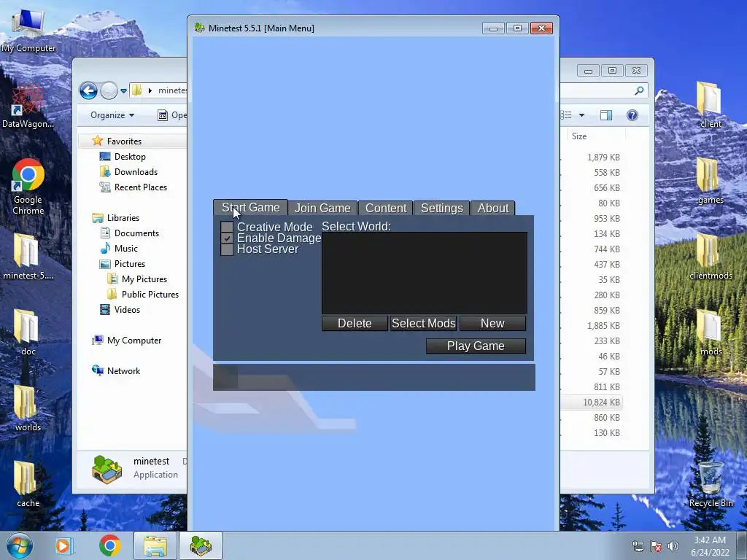Open the Documents library
Viewport: 747px width, 560px height.
[136, 233]
